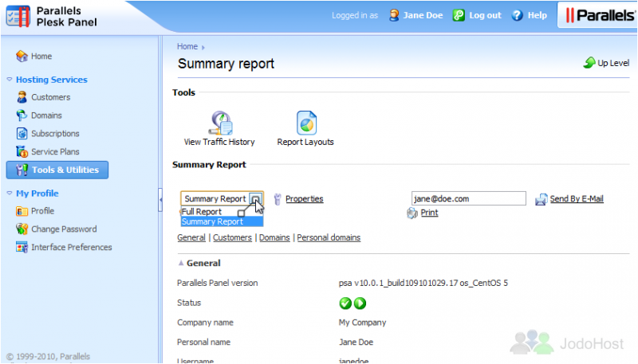Viewport: 638px width, 364px height.
Task: Click the Interface Preferences icon
Action: [x=22, y=247]
